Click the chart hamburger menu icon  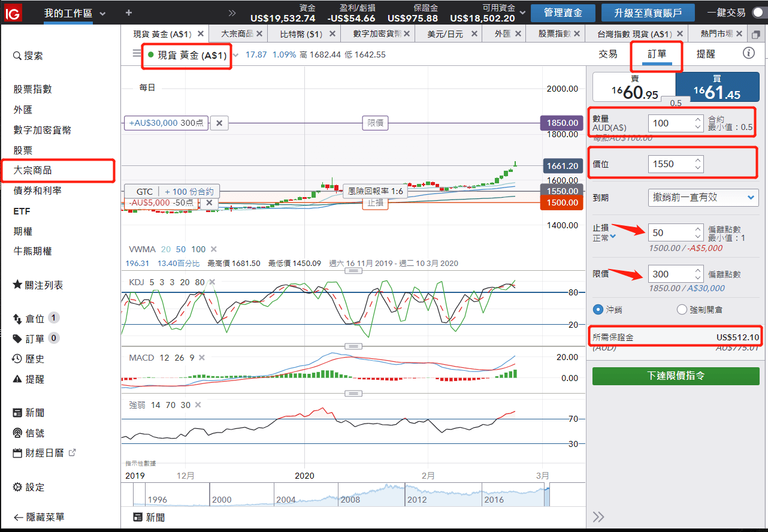click(x=137, y=54)
